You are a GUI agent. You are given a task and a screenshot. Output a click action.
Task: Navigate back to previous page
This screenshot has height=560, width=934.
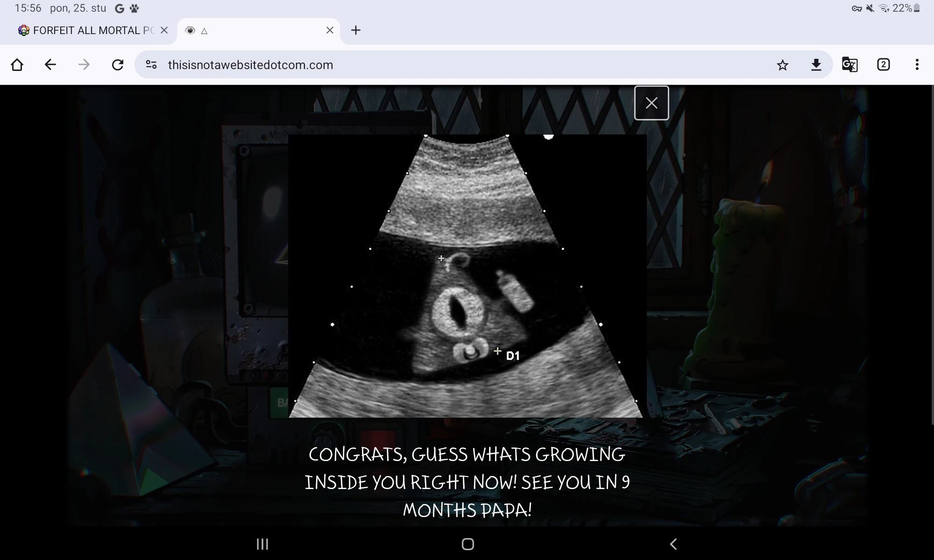coord(50,64)
